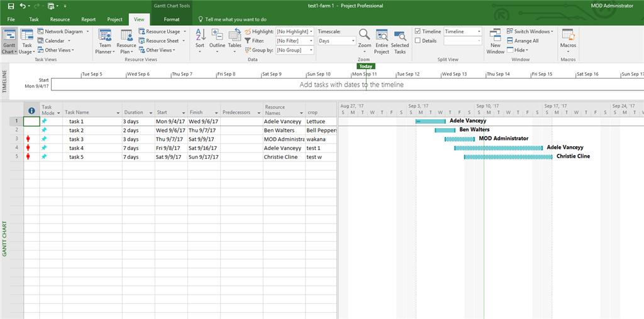Switch to the Resource ribbon tab
The width and height of the screenshot is (644, 319).
(x=60, y=19)
